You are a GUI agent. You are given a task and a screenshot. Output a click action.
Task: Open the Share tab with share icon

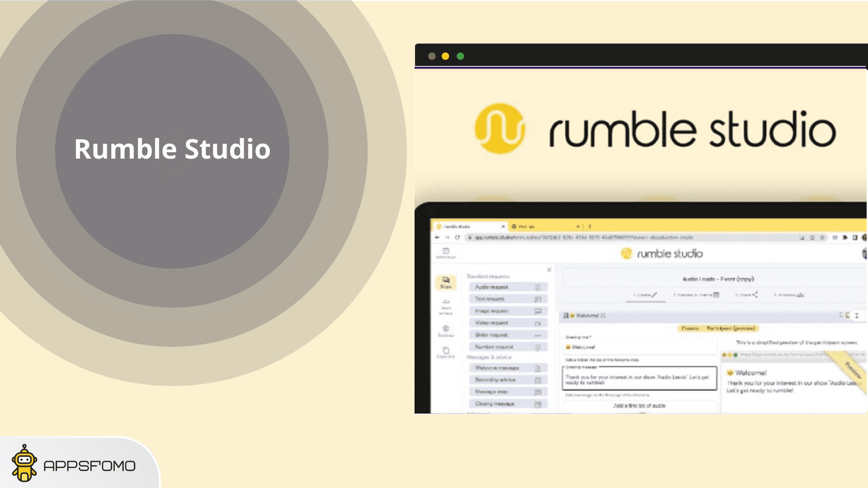[746, 295]
